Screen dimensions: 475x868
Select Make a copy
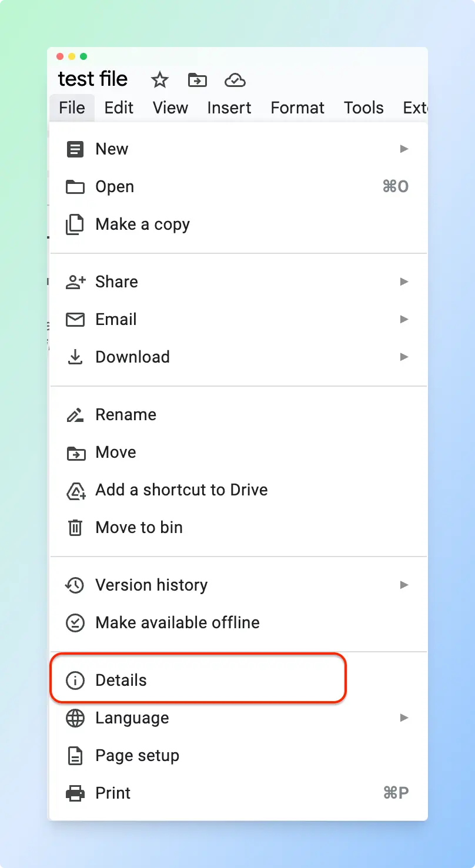238,224
